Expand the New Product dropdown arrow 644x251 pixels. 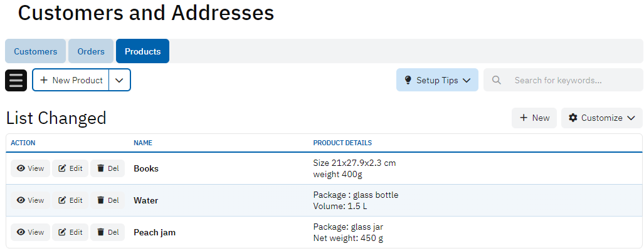tap(120, 80)
